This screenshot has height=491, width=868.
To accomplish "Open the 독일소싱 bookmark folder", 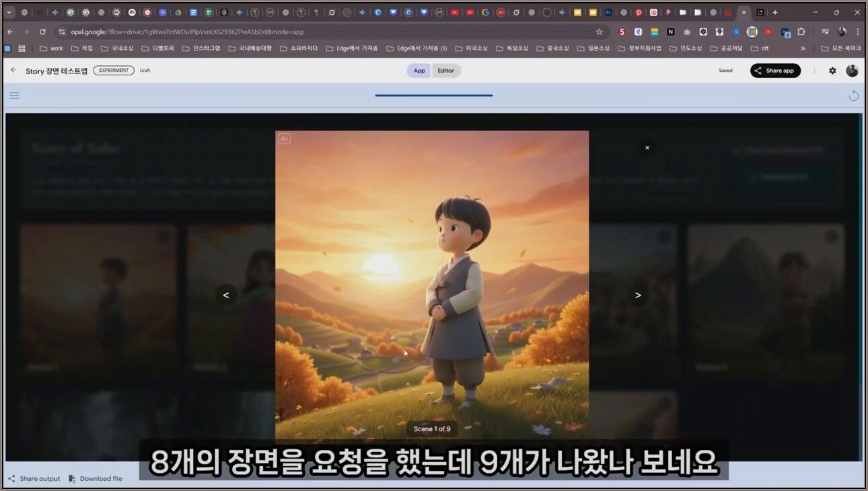I will pos(511,48).
